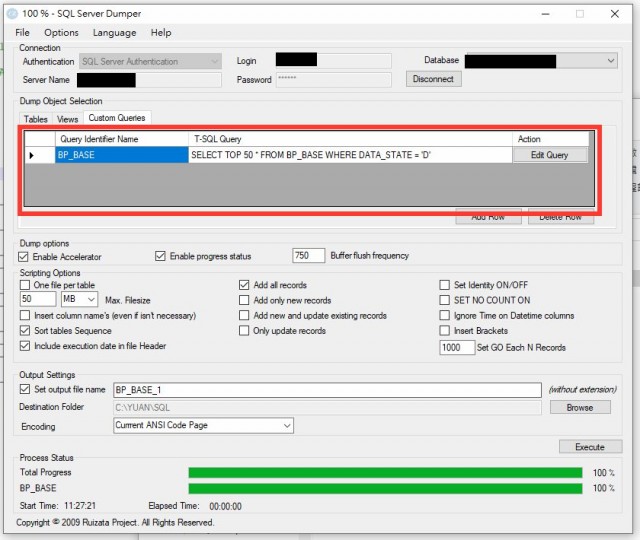The image size is (640, 540).
Task: Click the Total Progress bar
Action: [x=385, y=472]
